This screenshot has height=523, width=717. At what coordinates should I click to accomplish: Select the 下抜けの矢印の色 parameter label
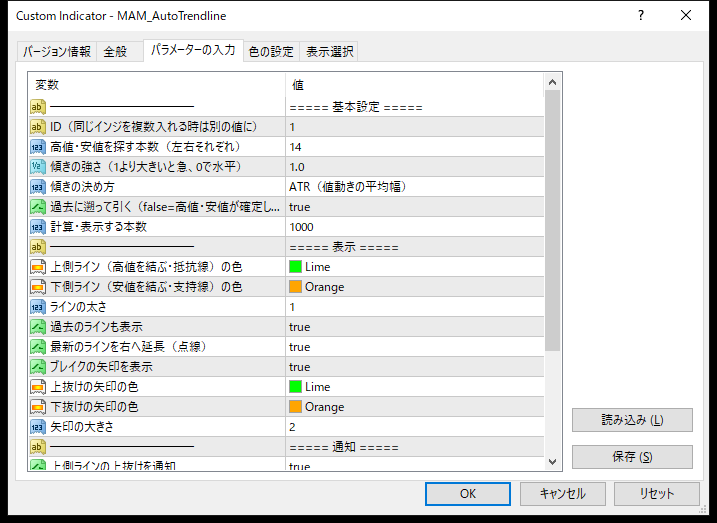tap(94, 407)
